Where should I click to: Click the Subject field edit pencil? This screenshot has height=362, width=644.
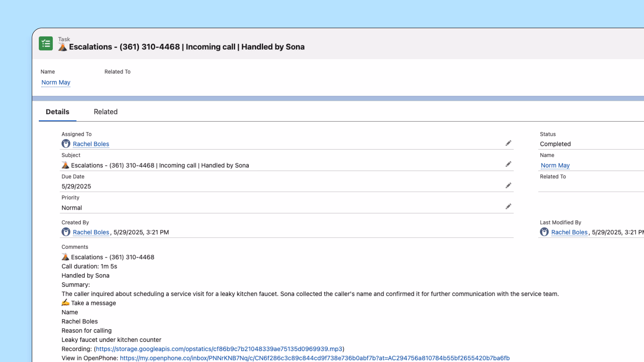point(508,164)
